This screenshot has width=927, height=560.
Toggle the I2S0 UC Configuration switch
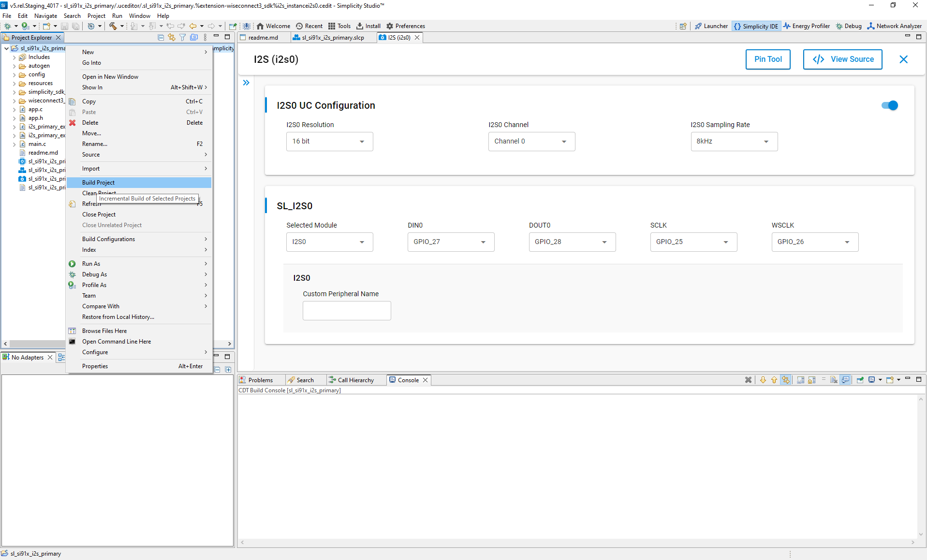pos(889,105)
